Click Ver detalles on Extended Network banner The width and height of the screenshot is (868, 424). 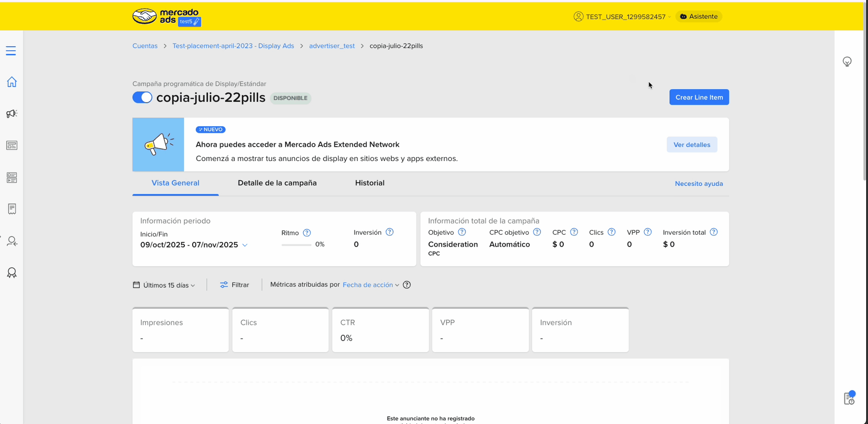[x=692, y=145]
